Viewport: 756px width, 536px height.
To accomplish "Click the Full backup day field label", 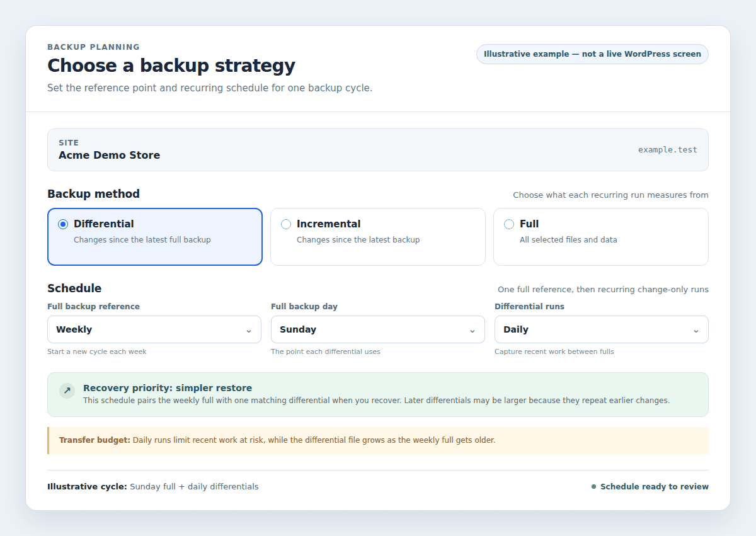I will pyautogui.click(x=304, y=307).
